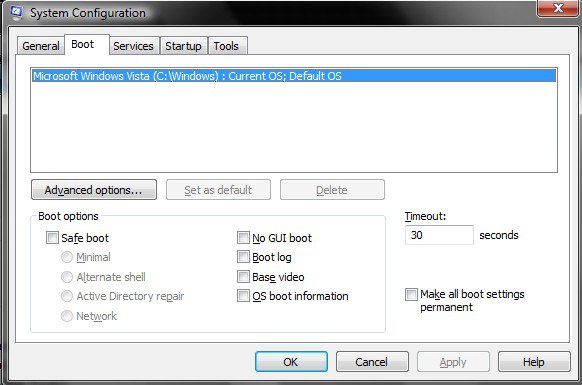Open the Tools tab
Viewport: 582px width, 385px height.
[x=227, y=46]
